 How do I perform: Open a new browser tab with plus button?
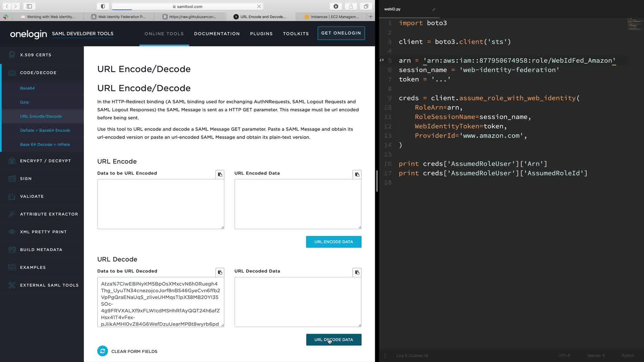(371, 17)
